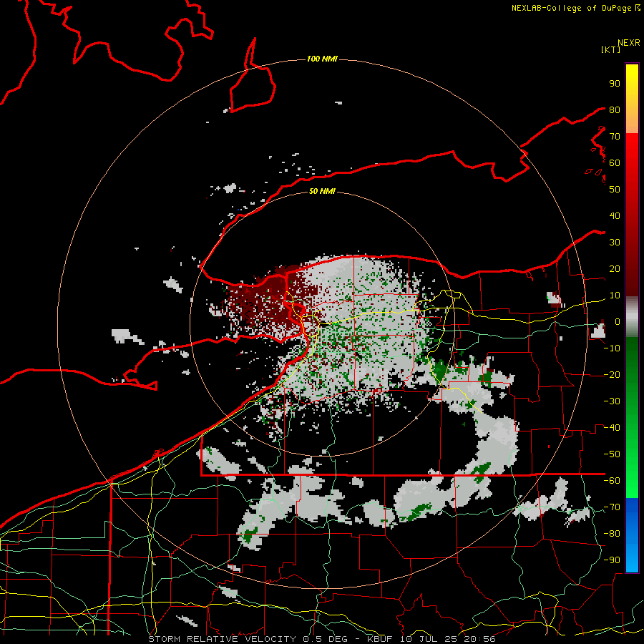
Task: Click the 10 value on velocity scale
Action: point(615,296)
